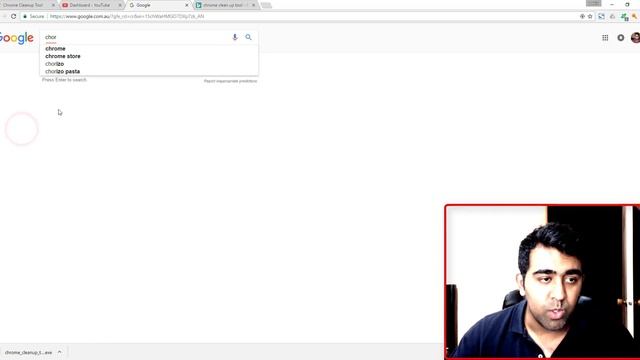Close the Dashboard YouTube tab

(120, 5)
